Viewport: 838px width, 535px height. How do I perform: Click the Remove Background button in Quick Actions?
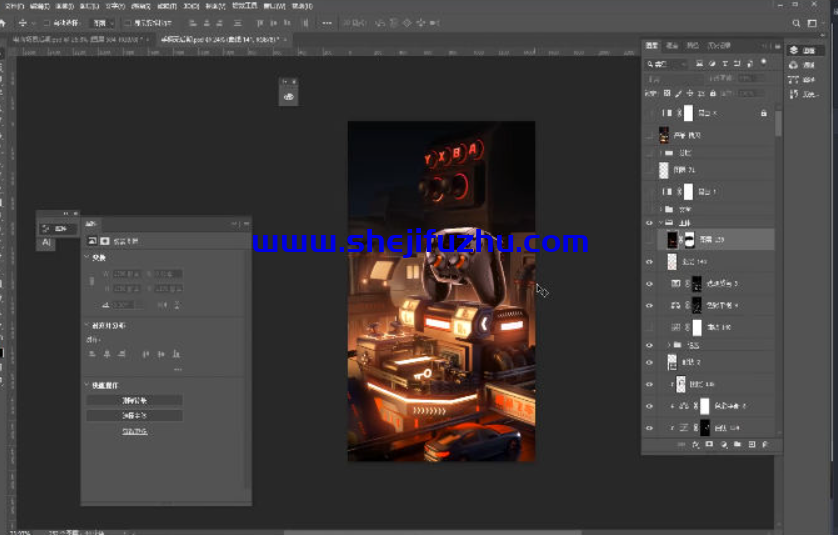coord(135,400)
